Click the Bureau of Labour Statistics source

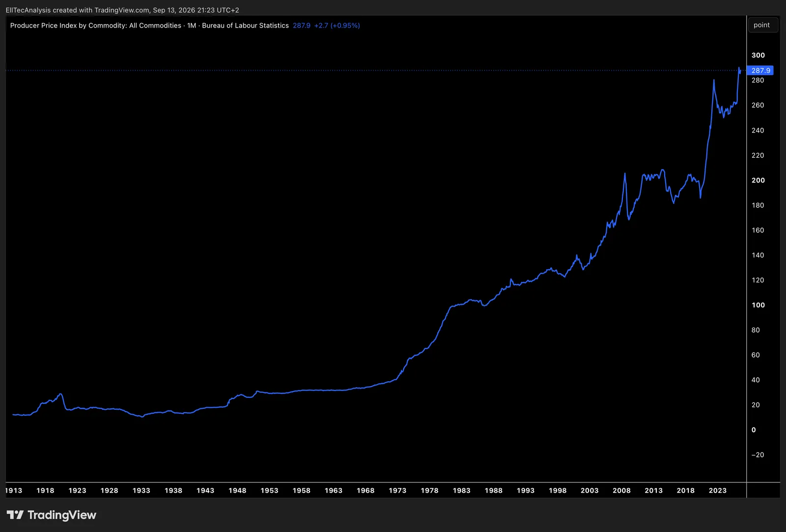[246, 26]
